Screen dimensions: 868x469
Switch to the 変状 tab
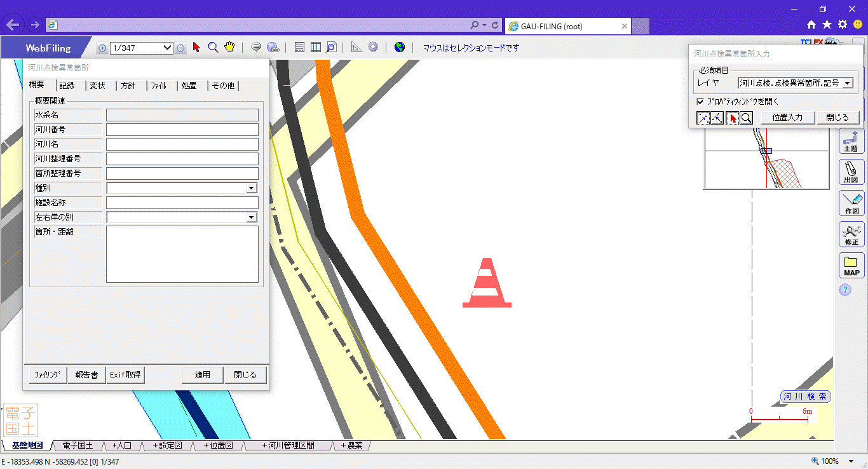pyautogui.click(x=97, y=86)
